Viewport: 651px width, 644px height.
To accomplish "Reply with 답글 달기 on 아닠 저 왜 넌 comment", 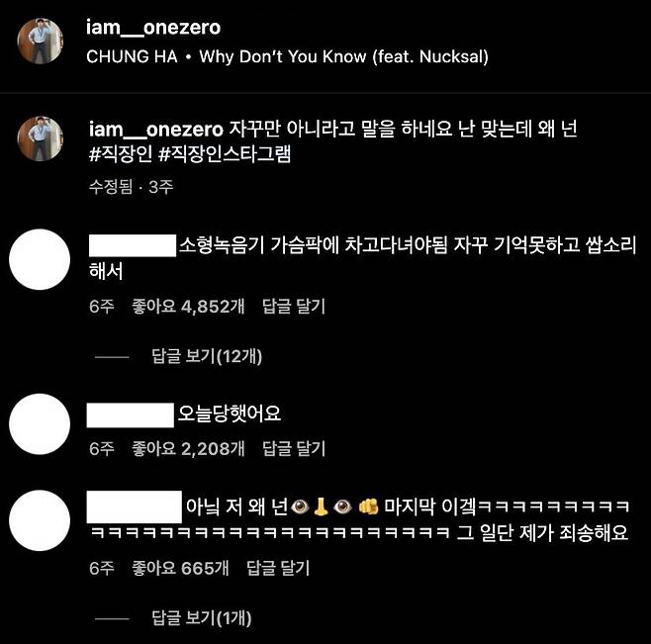I will (278, 568).
